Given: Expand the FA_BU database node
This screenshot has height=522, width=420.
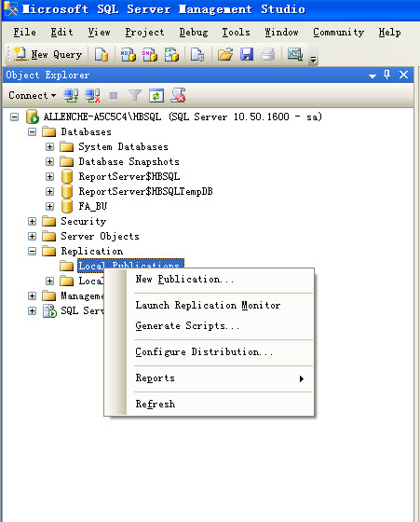Looking at the screenshot, I should [x=49, y=206].
